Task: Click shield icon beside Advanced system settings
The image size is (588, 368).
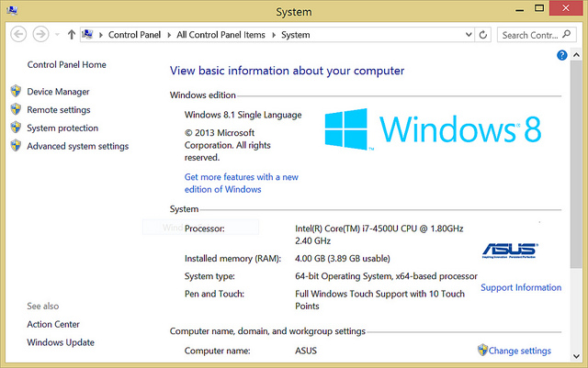Action: click(16, 145)
